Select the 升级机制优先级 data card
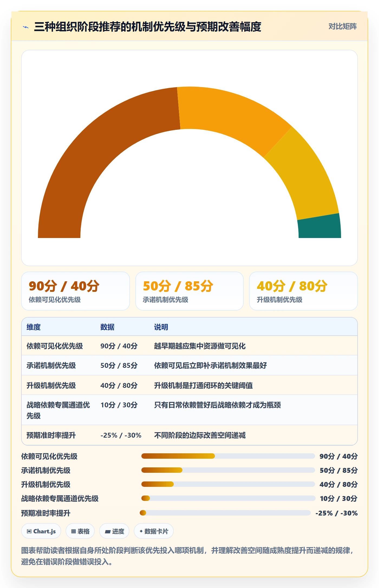The image size is (379, 588). click(x=303, y=291)
